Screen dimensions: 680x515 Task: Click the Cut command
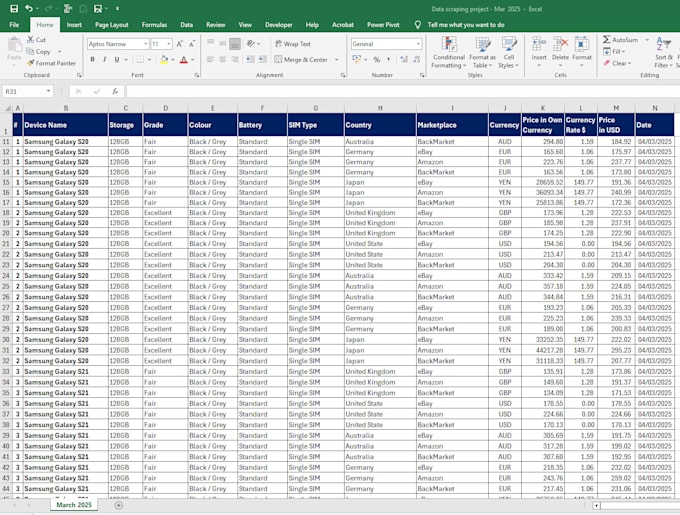pos(36,39)
